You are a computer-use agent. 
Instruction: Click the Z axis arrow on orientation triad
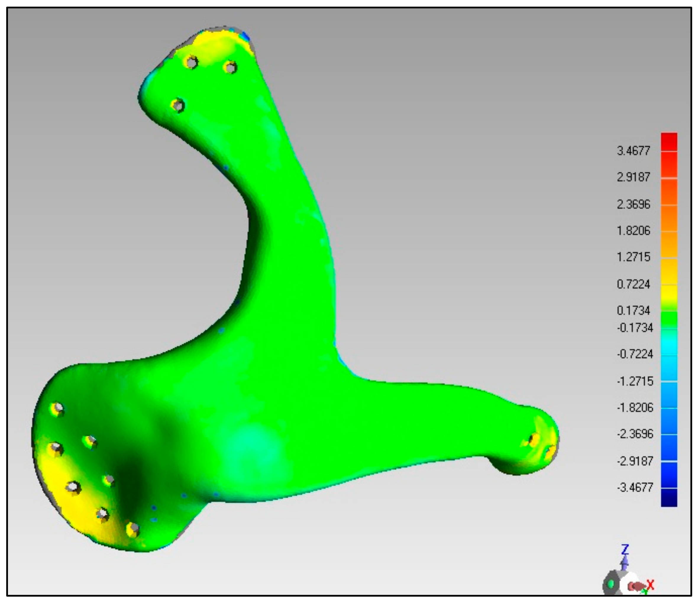click(x=625, y=562)
